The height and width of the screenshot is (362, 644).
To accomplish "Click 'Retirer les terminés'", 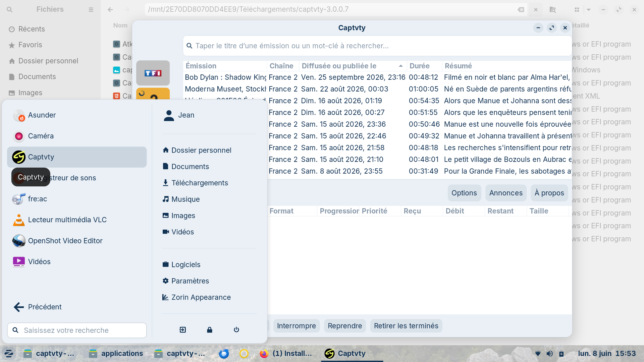I will [406, 326].
